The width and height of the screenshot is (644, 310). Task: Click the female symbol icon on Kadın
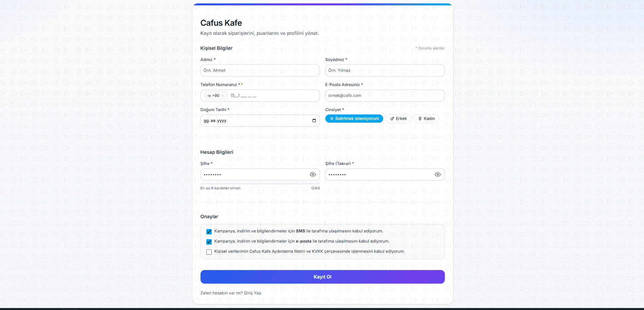pos(420,119)
